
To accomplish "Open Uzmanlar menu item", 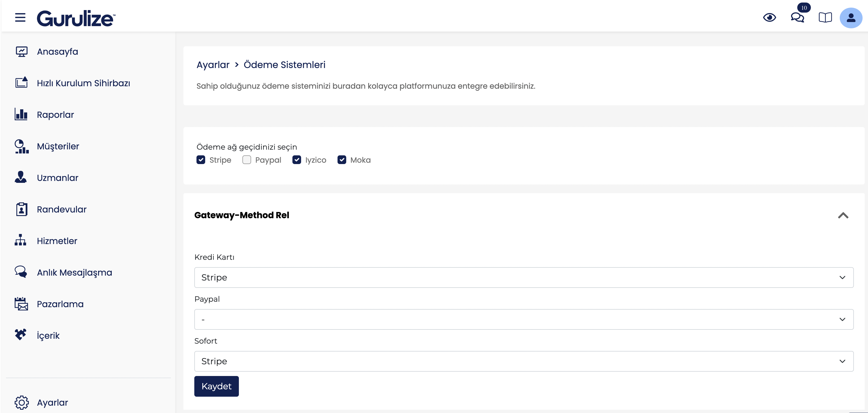I will 57,178.
